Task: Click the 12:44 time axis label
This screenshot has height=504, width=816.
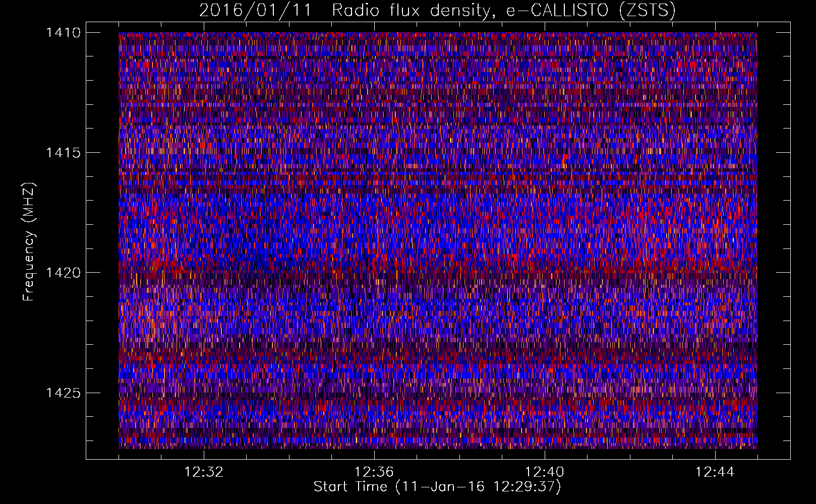Action: tap(715, 472)
